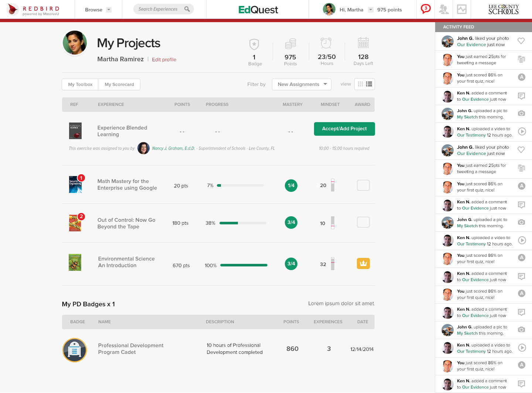
Task: Open first My Sketch link in feed
Action: (x=467, y=117)
